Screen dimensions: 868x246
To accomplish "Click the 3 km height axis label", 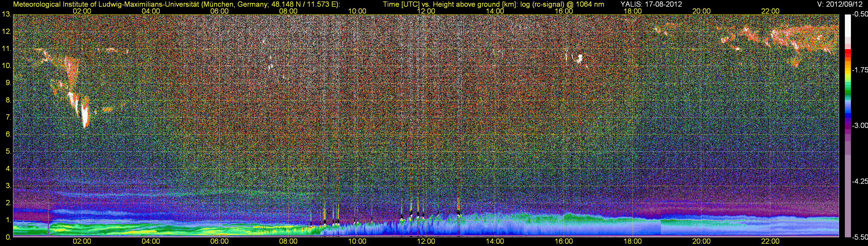I will coord(8,186).
